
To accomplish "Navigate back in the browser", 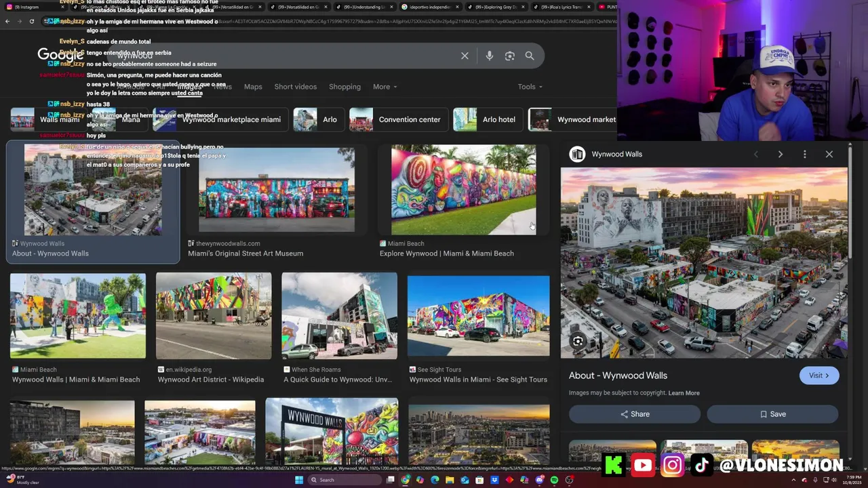I will 7,21.
